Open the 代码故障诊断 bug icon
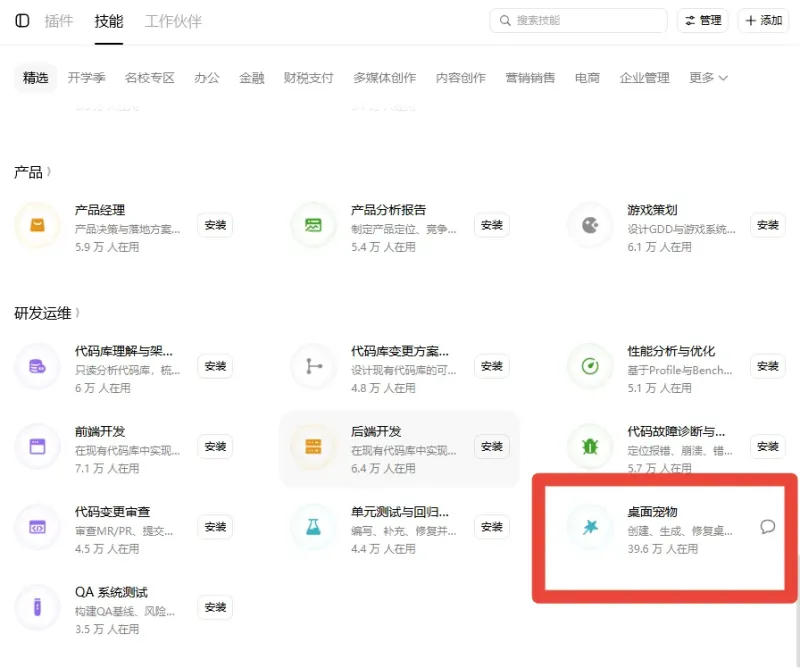Viewport: 800px width, 668px height. coord(590,447)
